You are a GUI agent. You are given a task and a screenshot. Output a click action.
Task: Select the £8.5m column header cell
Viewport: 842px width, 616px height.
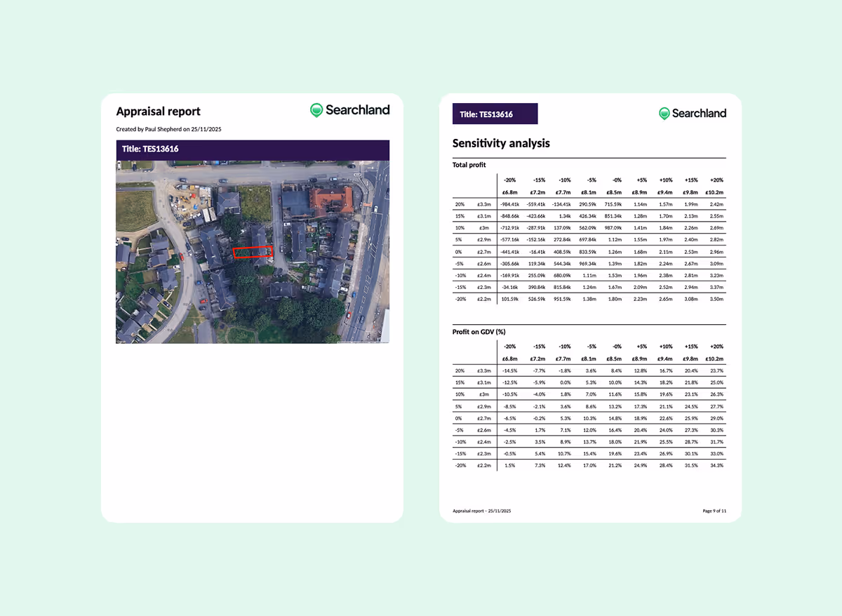615,192
